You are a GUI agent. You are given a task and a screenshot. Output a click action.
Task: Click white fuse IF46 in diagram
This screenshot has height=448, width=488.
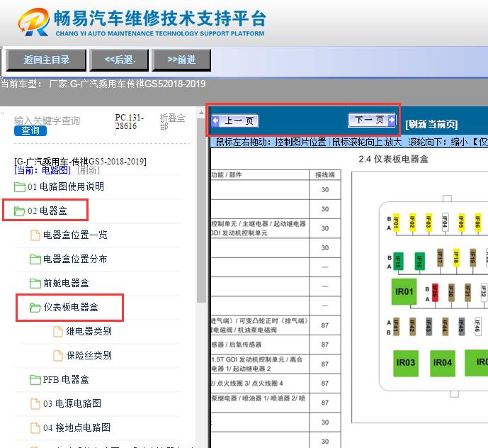coord(477,327)
